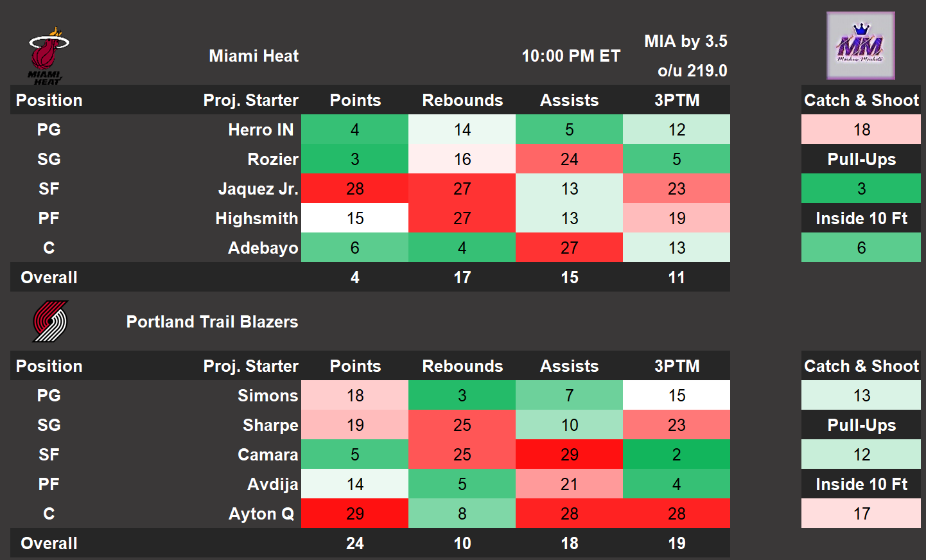Click the Portland Trail Blazers team name
Screen dimensions: 926x560
(212, 322)
